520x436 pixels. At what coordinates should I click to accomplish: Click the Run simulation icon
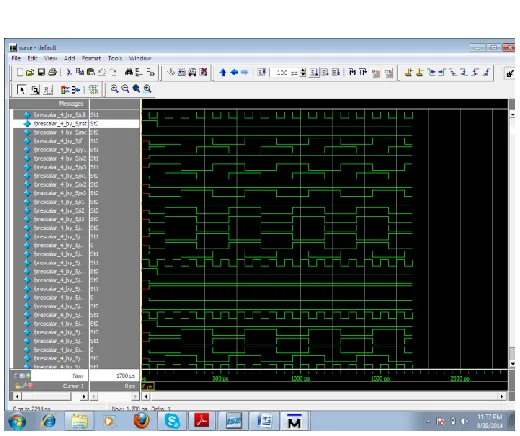pos(314,72)
